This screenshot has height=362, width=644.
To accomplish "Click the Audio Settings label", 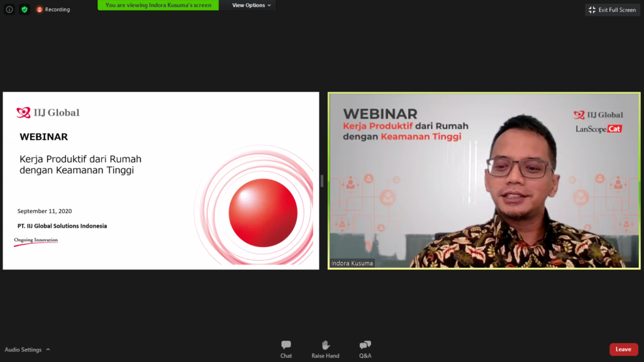I will click(x=23, y=349).
